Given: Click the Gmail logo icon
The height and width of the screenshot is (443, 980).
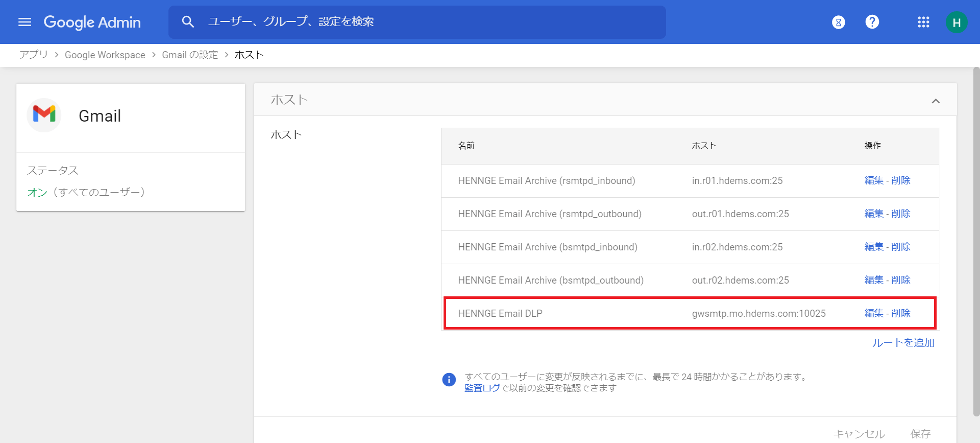Looking at the screenshot, I should pyautogui.click(x=44, y=115).
